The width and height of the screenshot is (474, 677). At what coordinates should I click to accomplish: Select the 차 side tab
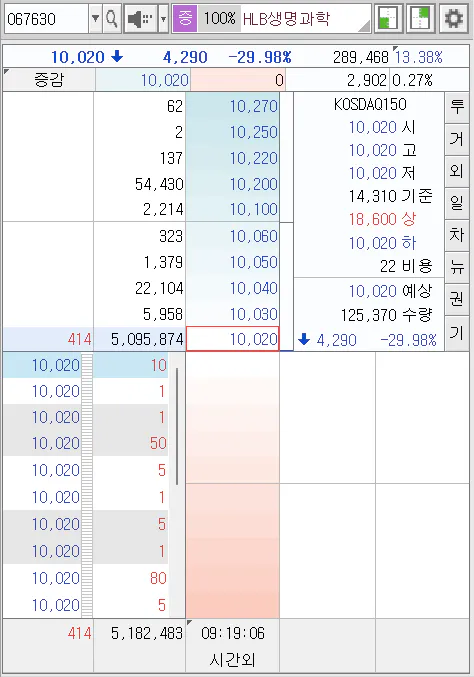coord(456,235)
